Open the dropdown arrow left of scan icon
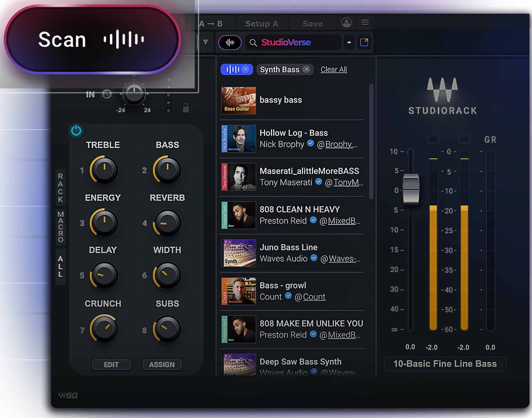Image resolution: width=532 pixels, height=418 pixels. [x=206, y=42]
